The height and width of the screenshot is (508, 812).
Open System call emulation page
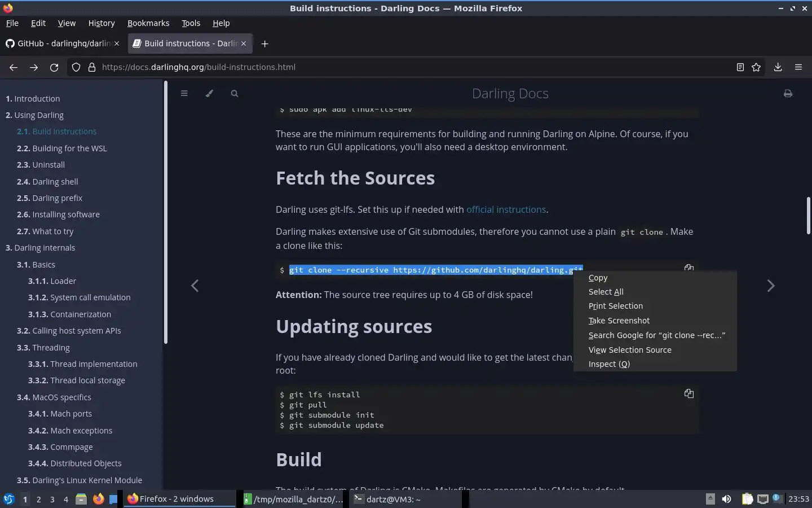(x=80, y=297)
